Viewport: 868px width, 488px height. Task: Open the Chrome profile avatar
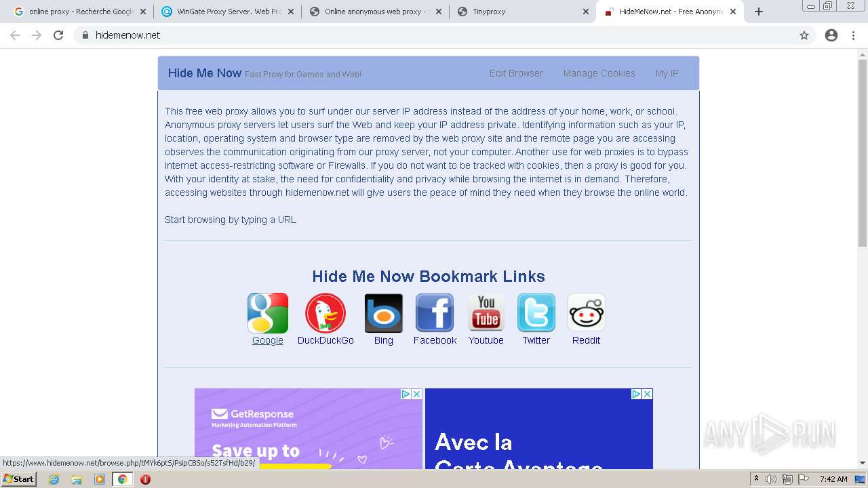click(831, 35)
